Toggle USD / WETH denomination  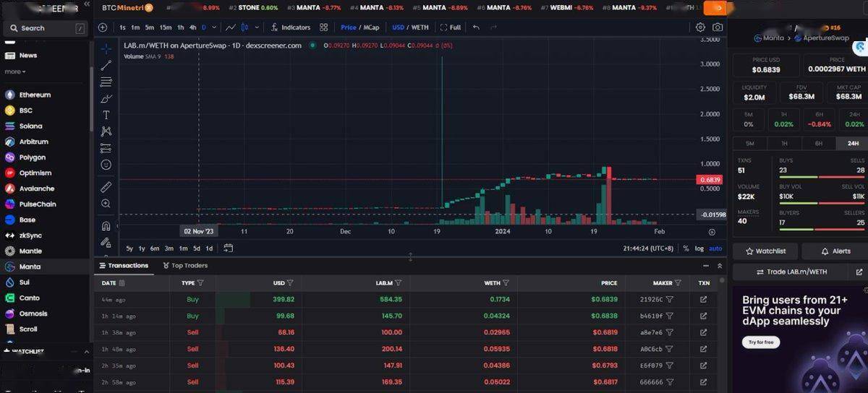[410, 27]
